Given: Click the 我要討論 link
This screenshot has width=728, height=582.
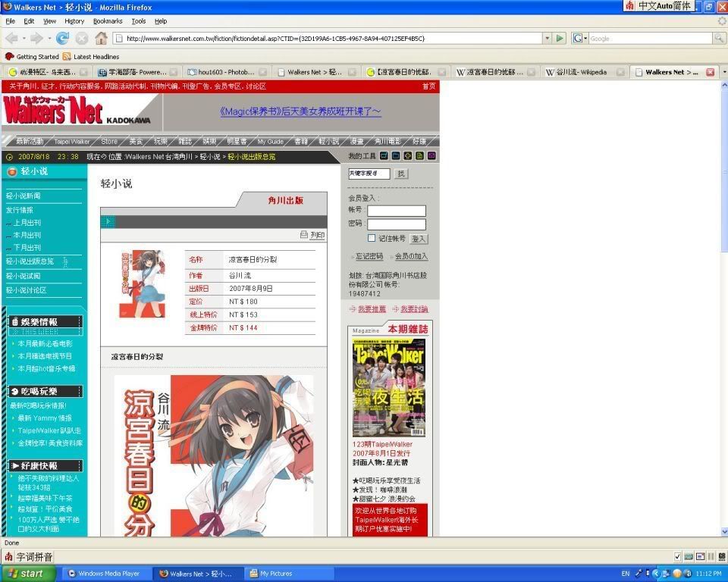Looking at the screenshot, I should 414,309.
